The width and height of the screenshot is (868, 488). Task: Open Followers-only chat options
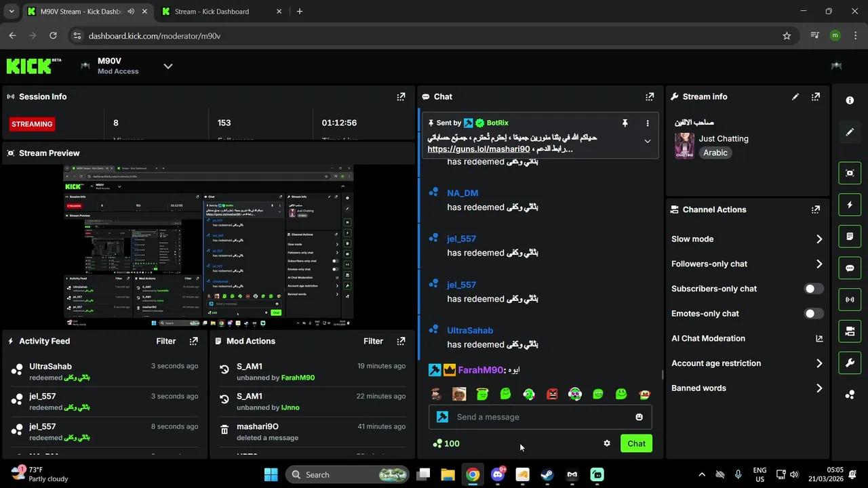(747, 264)
